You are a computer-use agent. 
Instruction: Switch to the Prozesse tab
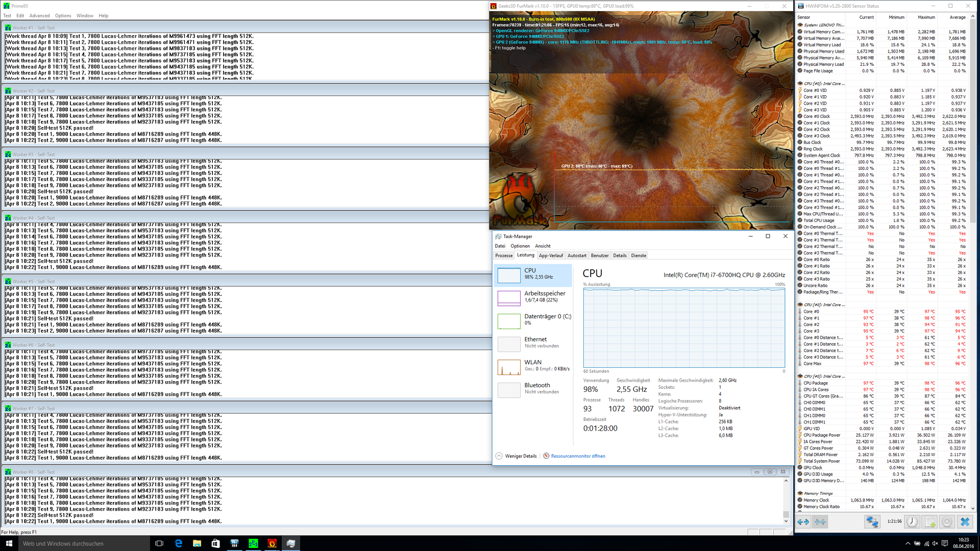pyautogui.click(x=504, y=256)
